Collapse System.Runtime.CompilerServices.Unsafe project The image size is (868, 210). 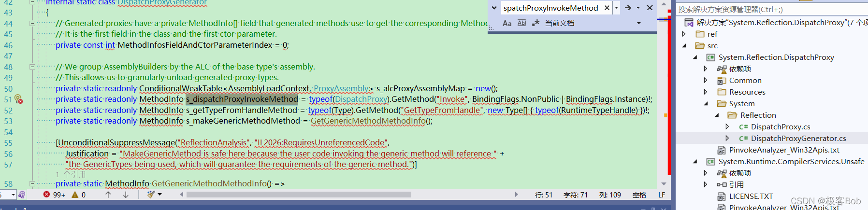point(695,161)
